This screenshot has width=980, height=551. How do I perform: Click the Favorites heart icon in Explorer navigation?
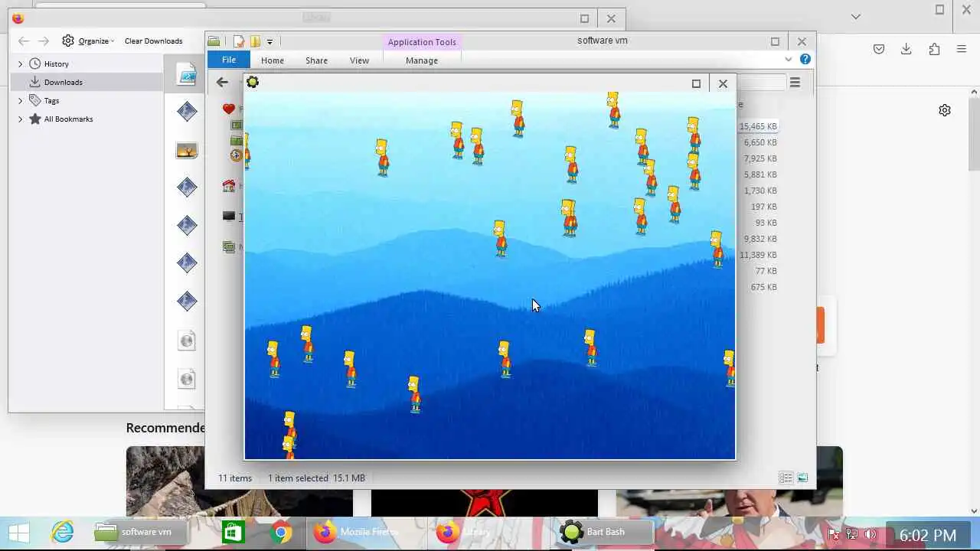[228, 109]
